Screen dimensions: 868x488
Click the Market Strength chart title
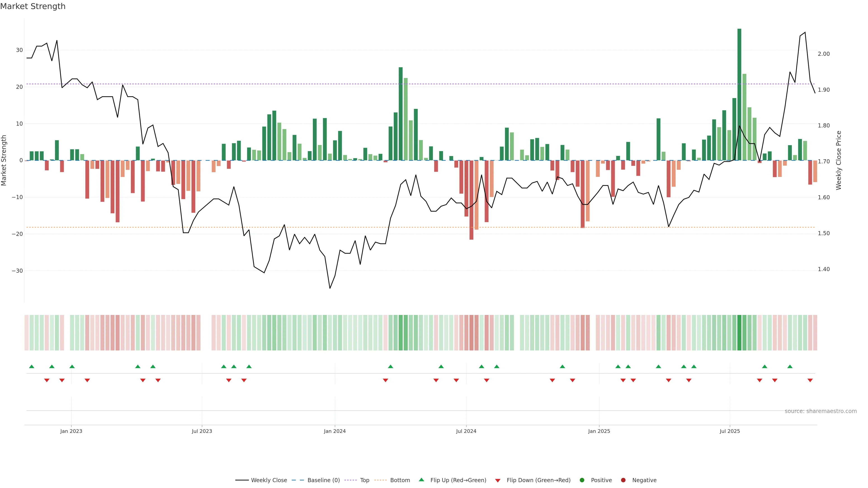[x=33, y=6]
